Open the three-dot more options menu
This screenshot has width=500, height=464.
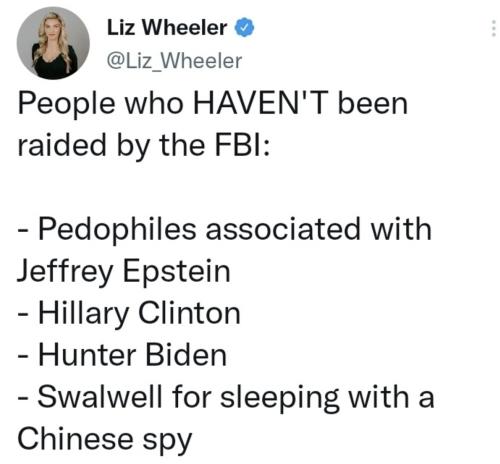pos(494,28)
